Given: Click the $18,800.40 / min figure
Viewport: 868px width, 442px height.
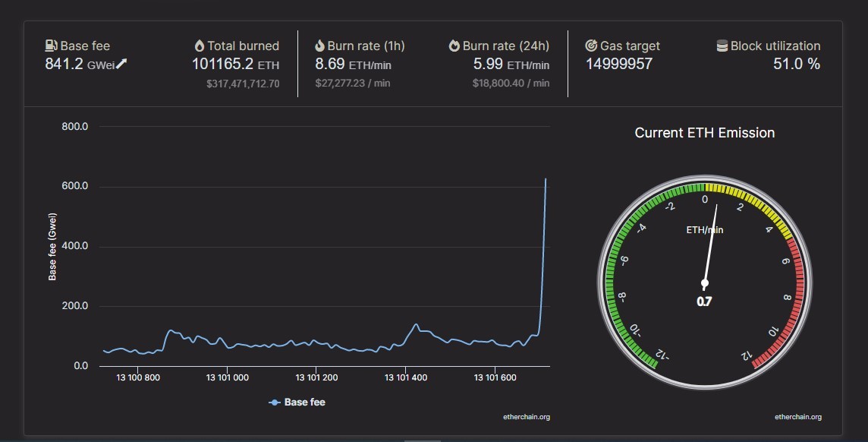Looking at the screenshot, I should (511, 83).
